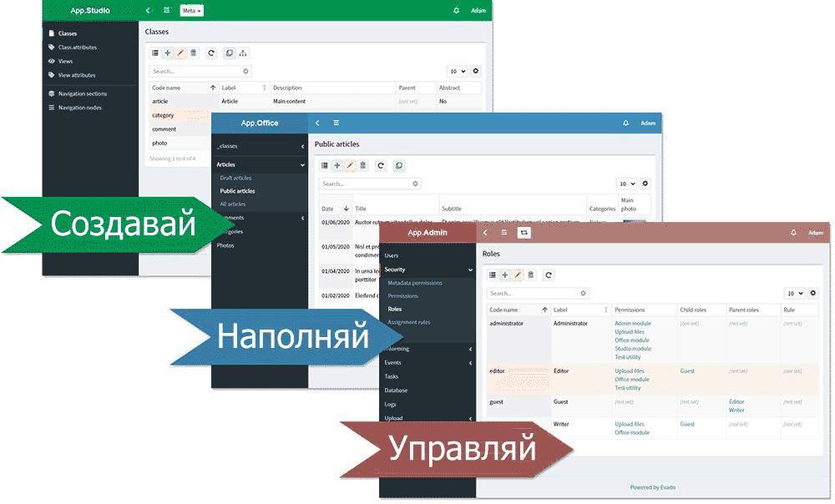
Task: Click the reload icon in Classes toolbar
Action: coord(211,53)
